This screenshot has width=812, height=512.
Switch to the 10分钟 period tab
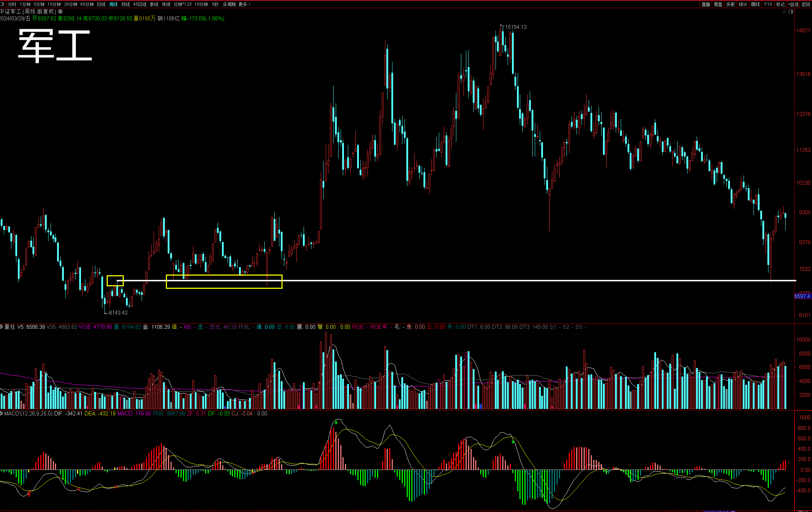[201, 4]
